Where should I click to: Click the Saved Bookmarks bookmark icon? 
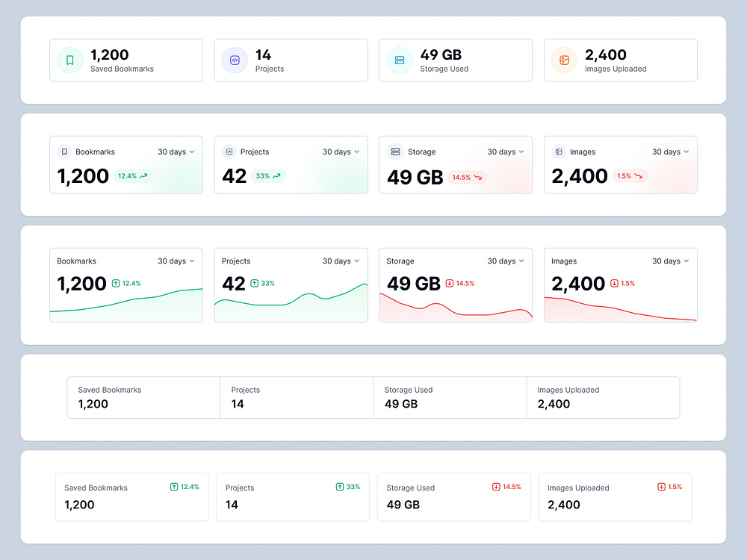click(x=69, y=60)
